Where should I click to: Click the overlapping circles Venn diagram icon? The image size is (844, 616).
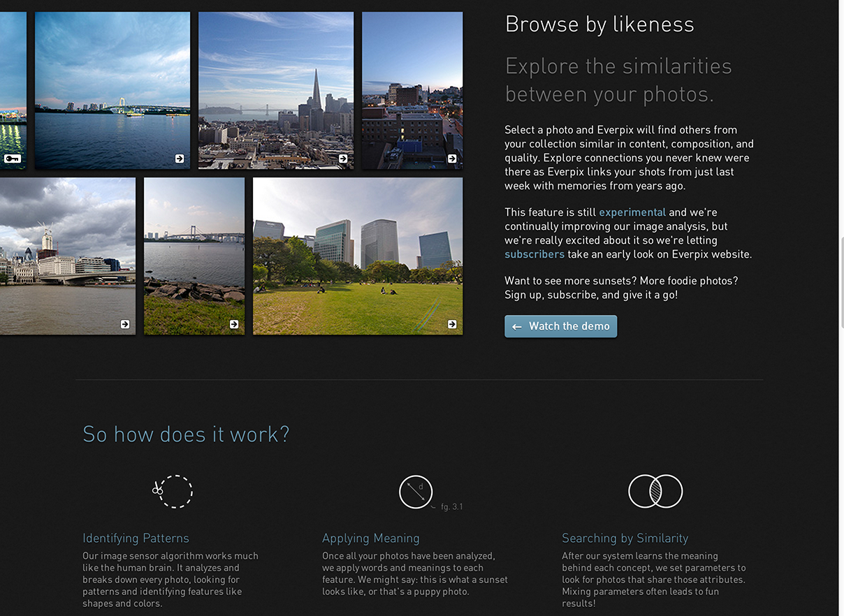point(655,491)
